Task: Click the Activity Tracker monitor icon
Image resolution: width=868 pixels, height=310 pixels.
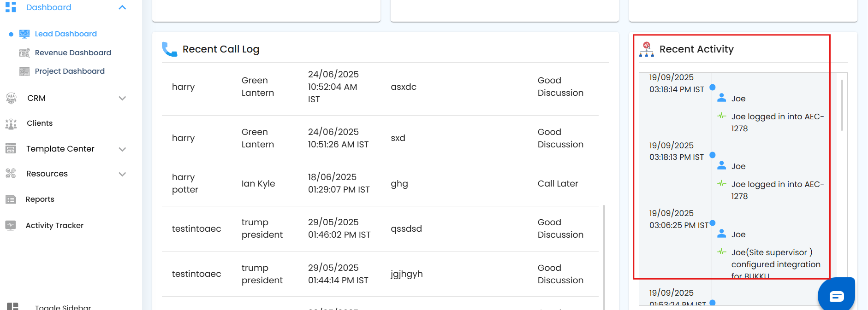Action: coord(11,225)
